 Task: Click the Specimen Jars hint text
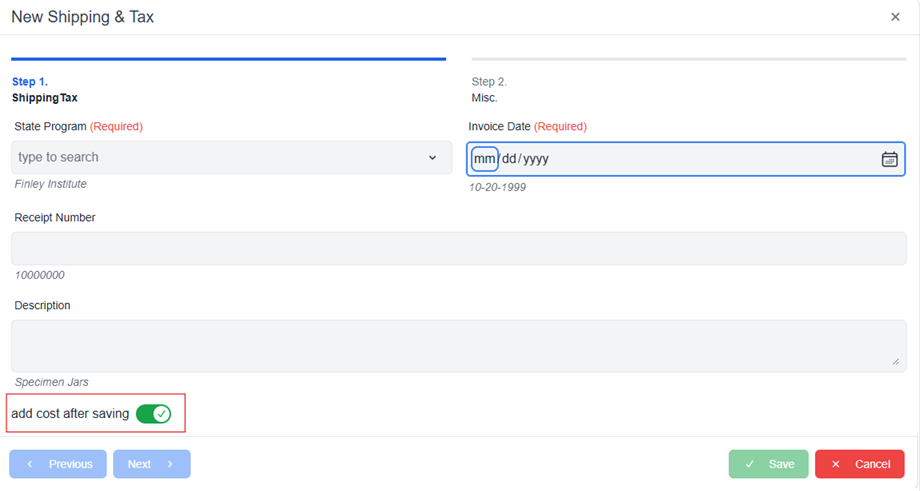click(52, 382)
